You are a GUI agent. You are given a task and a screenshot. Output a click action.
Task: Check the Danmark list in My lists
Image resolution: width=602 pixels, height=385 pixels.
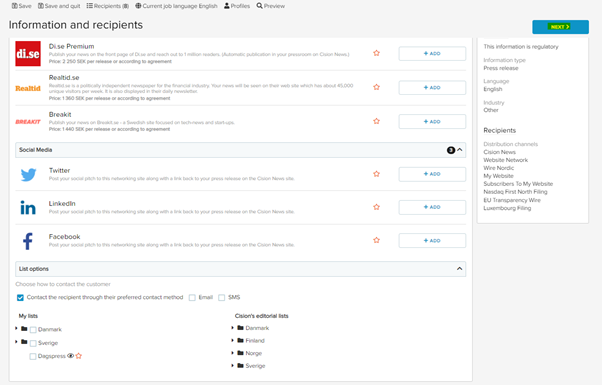point(33,330)
